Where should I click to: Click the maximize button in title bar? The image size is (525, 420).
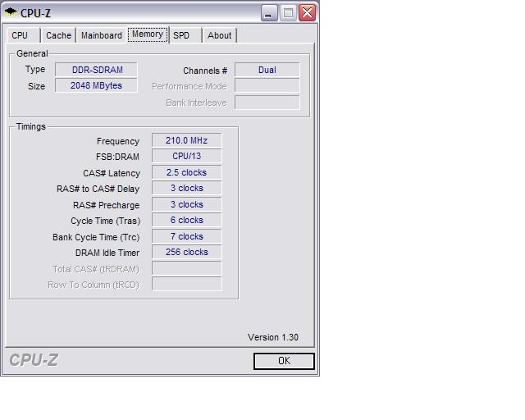[288, 13]
